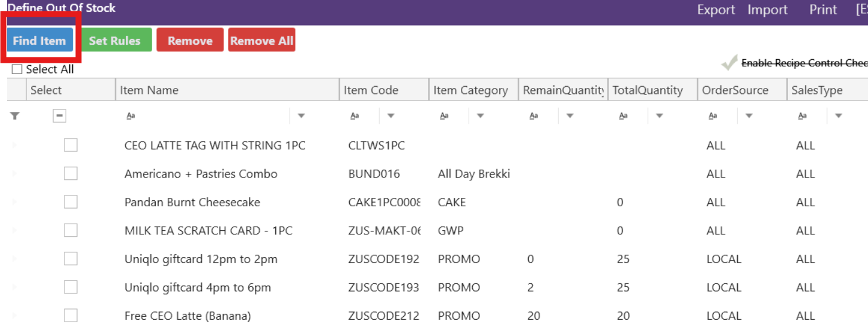
Task: Open the Item Name filter dropdown arrow
Action: click(301, 116)
